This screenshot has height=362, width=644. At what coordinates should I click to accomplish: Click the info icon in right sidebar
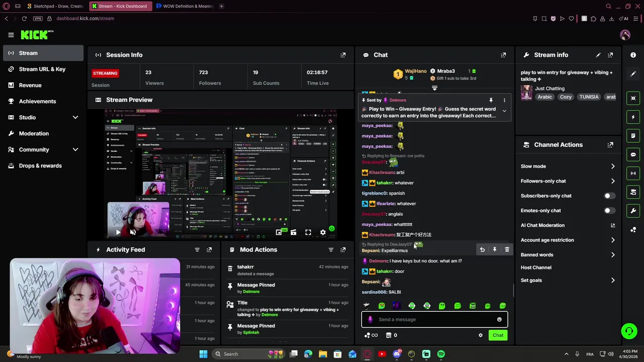633,55
